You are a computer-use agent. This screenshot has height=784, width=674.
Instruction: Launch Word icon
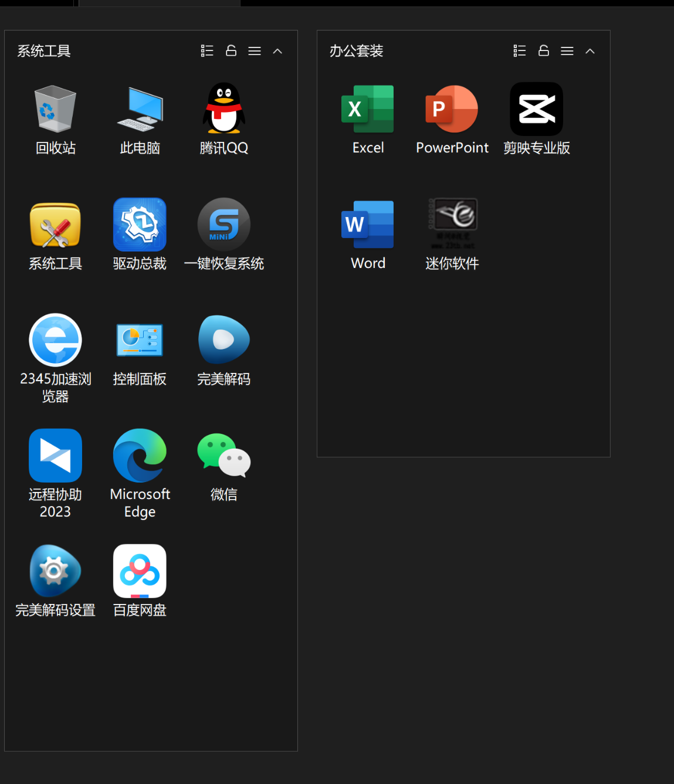(368, 225)
